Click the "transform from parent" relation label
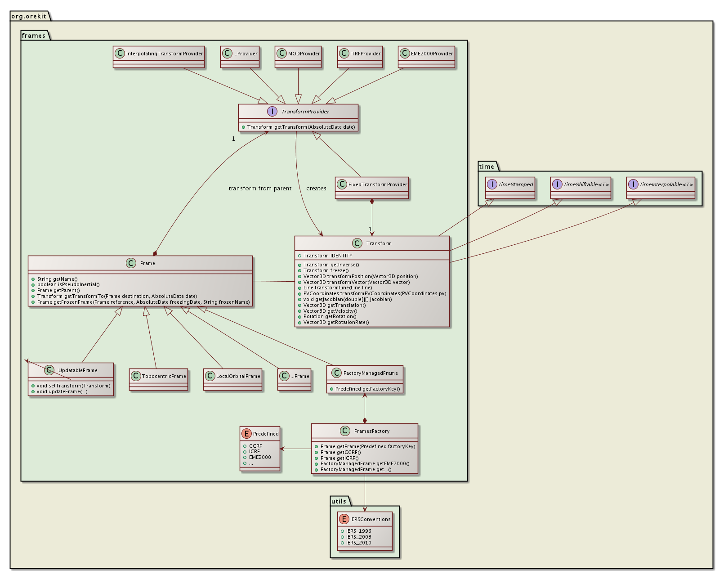 click(x=260, y=189)
